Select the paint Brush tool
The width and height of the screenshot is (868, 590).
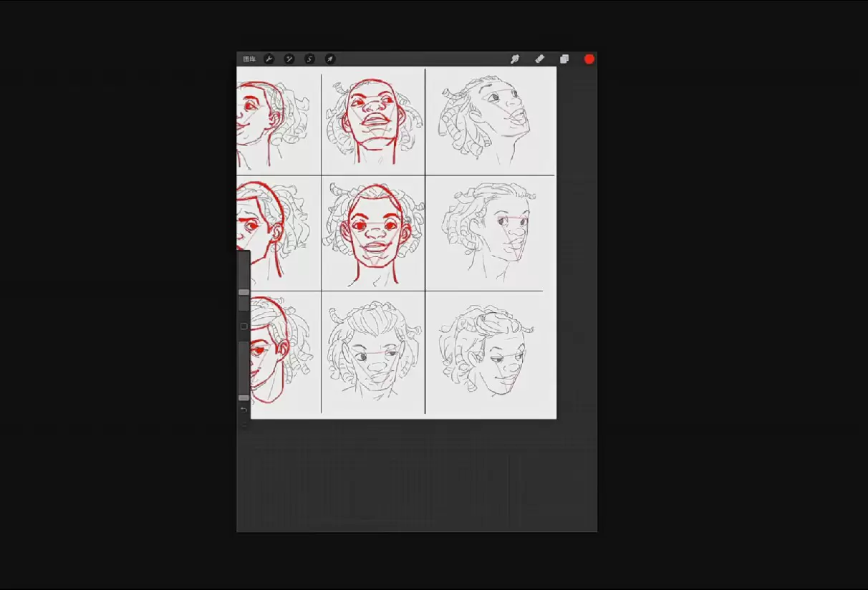(x=514, y=59)
